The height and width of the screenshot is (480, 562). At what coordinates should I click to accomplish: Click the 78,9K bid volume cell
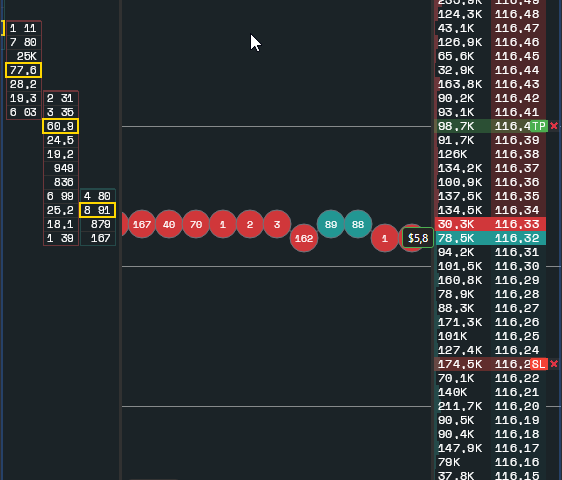[456, 294]
